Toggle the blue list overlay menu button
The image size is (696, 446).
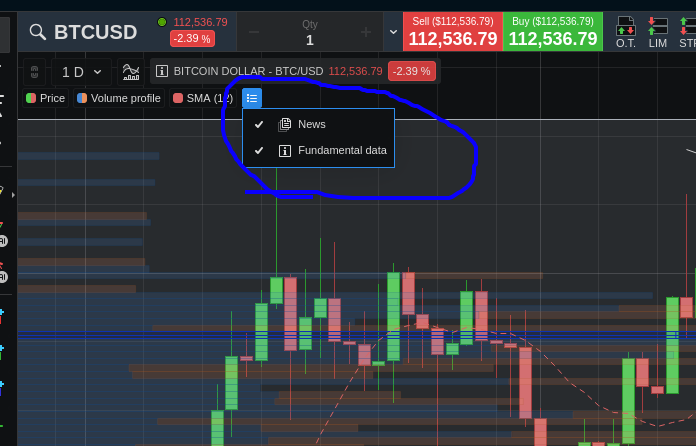(x=252, y=98)
